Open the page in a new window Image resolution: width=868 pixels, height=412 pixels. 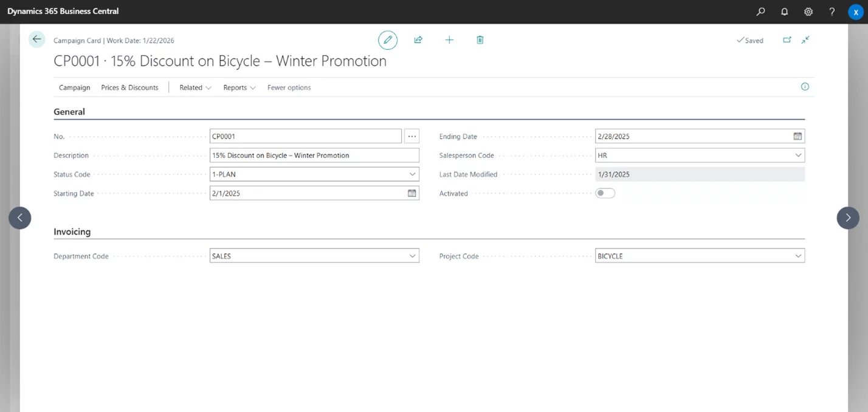click(787, 40)
